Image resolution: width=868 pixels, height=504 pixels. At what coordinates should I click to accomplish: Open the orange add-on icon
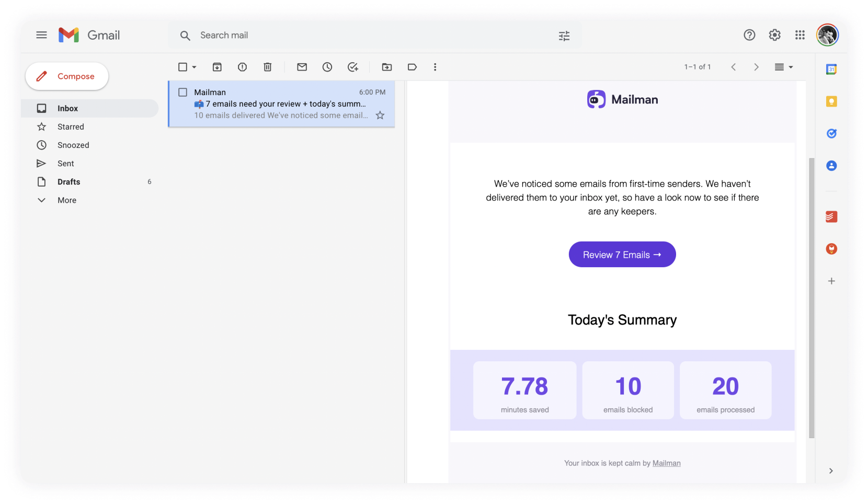[x=831, y=249]
